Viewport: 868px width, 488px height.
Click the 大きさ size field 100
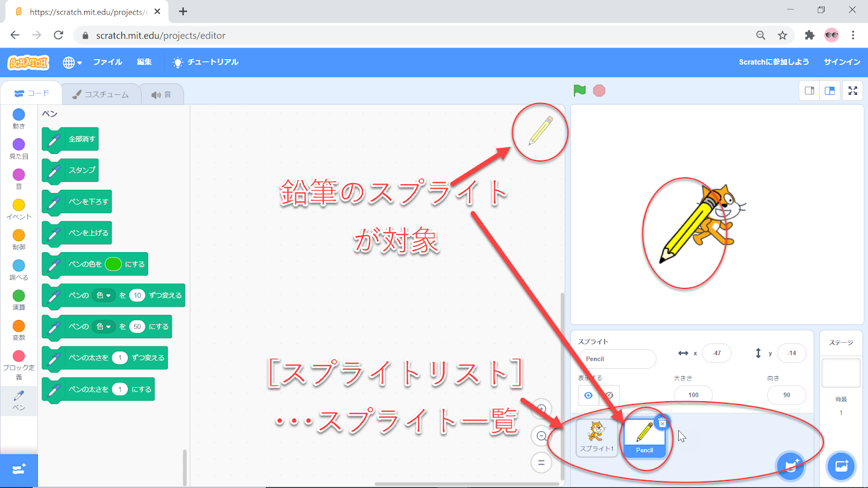point(693,395)
